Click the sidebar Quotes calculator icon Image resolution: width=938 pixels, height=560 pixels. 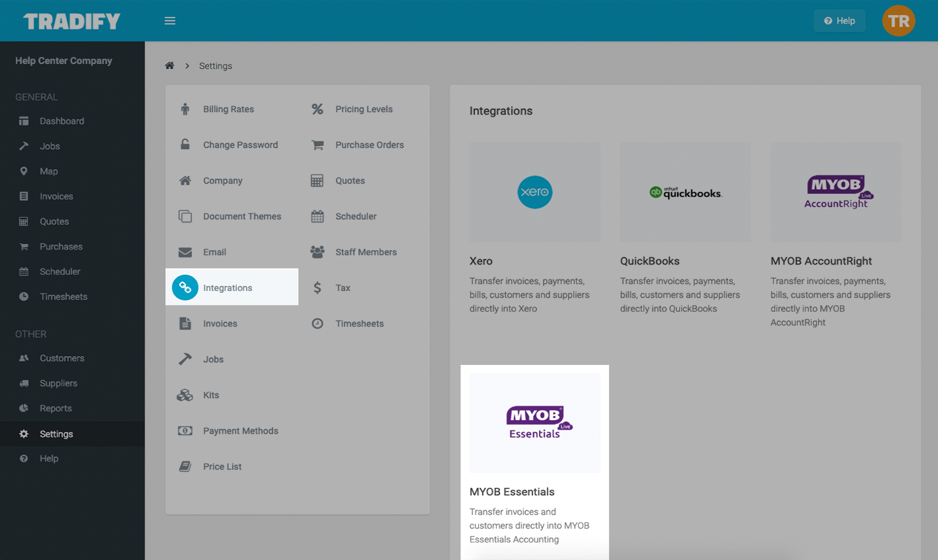tap(24, 221)
